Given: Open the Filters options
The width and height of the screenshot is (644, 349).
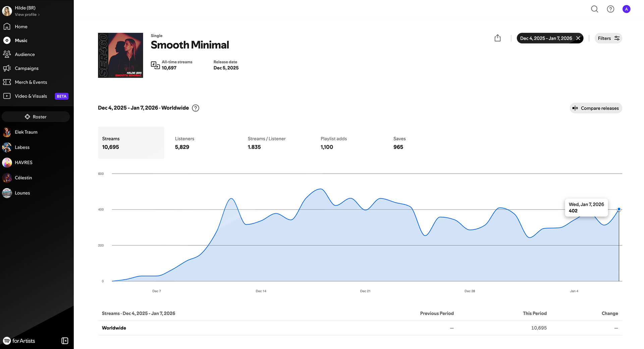Looking at the screenshot, I should (608, 38).
